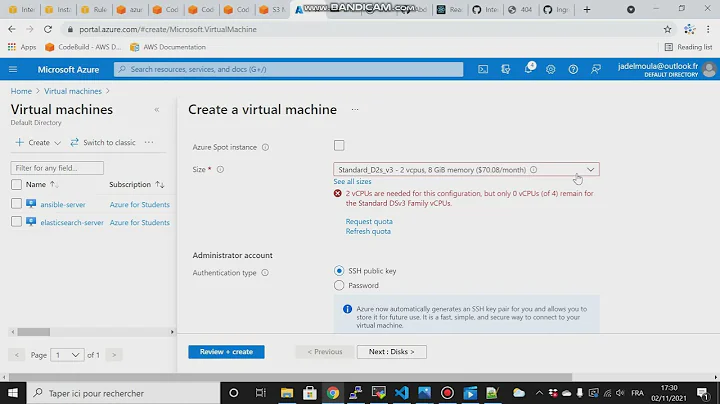Collapse the Virtual machines panel with double chevron
The image size is (720, 404).
click(x=157, y=110)
